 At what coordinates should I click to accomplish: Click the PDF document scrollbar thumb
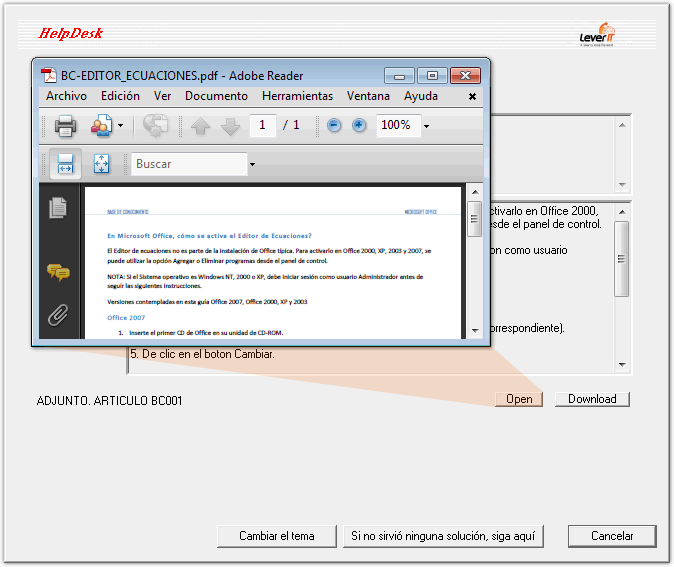[475, 219]
